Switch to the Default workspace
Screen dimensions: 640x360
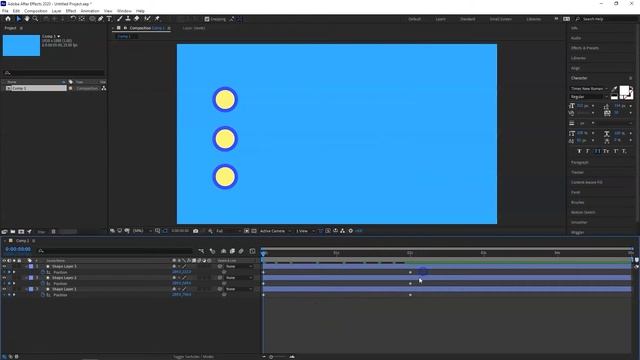point(414,19)
